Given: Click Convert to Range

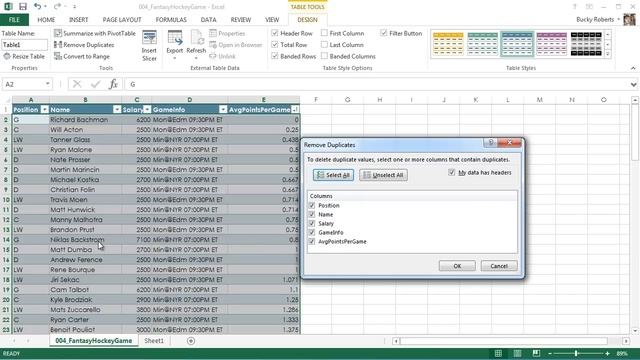Looking at the screenshot, I should coord(82,56).
